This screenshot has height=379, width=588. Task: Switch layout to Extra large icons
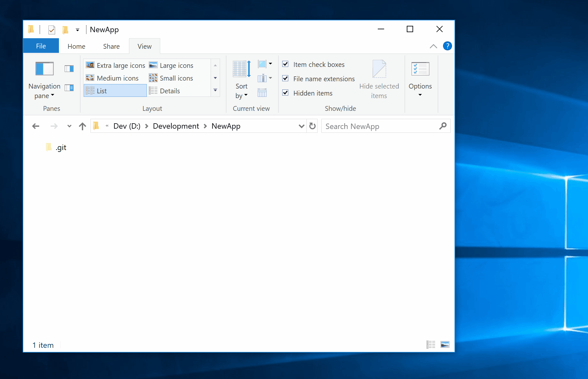point(116,65)
